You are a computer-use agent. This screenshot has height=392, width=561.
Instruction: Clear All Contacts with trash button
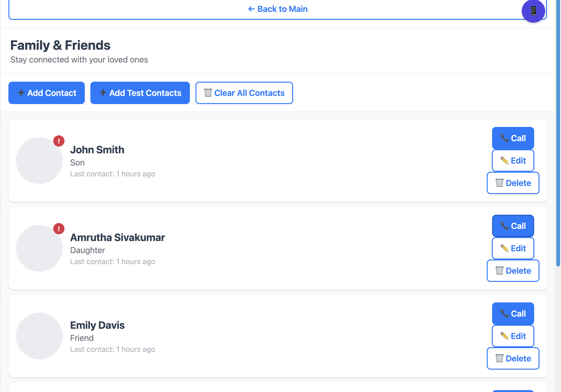click(244, 93)
